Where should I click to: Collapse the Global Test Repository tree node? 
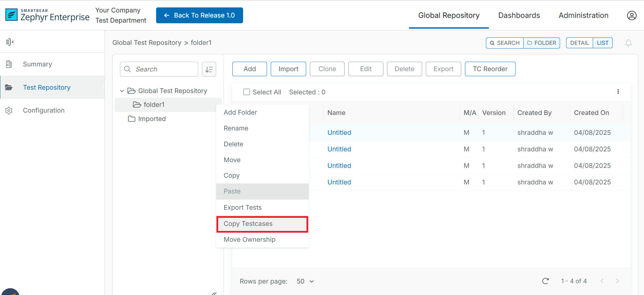[122, 91]
